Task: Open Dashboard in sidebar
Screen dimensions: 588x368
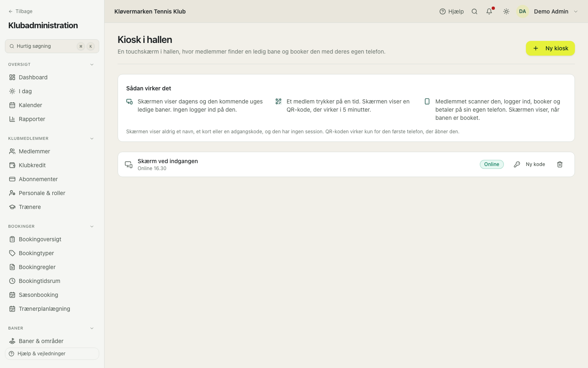Action: (x=52, y=77)
